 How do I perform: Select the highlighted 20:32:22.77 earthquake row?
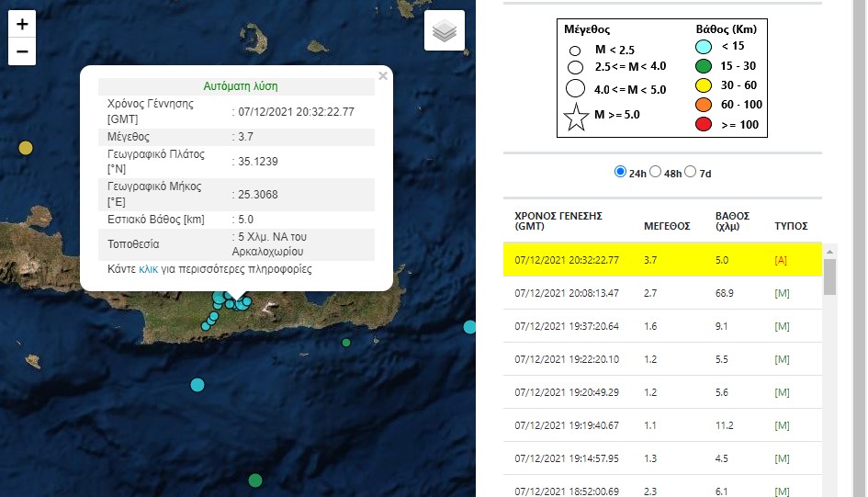[661, 260]
